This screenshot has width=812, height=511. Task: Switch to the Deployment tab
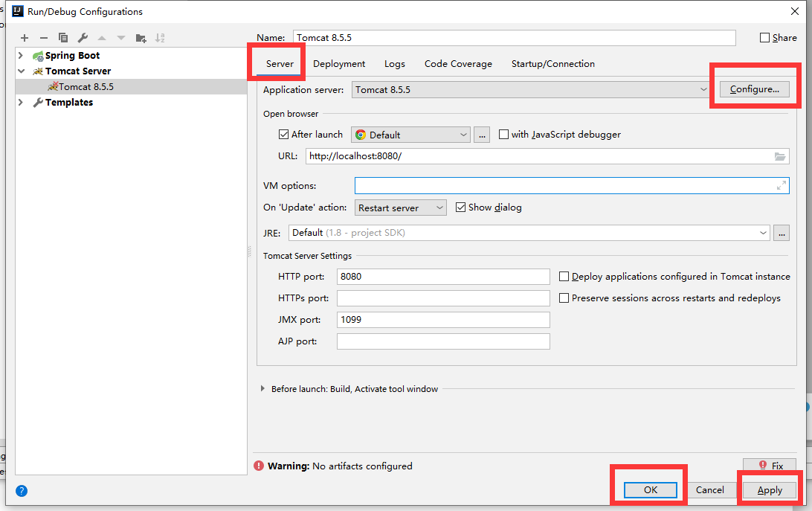(x=339, y=64)
